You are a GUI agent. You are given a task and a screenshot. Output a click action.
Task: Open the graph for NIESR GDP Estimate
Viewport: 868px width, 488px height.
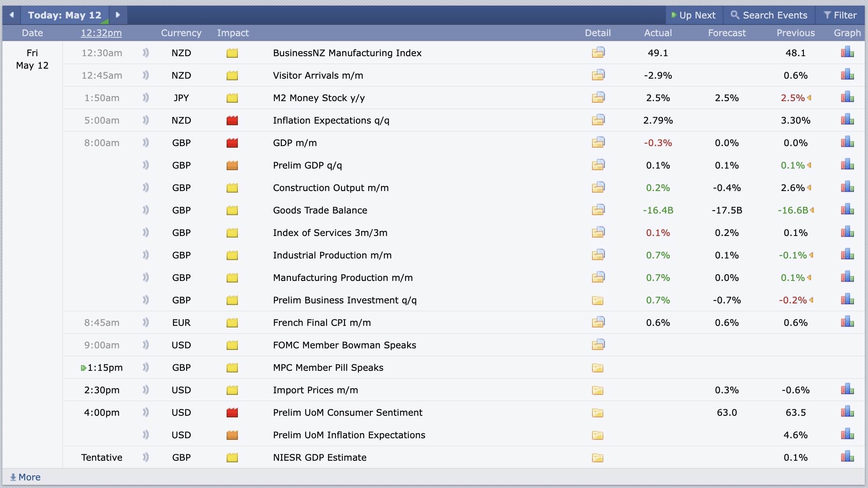848,457
